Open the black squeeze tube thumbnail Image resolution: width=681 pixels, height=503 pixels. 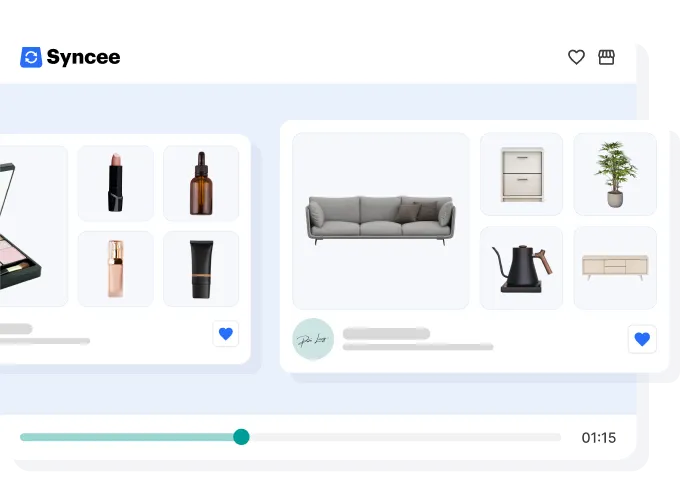(201, 269)
